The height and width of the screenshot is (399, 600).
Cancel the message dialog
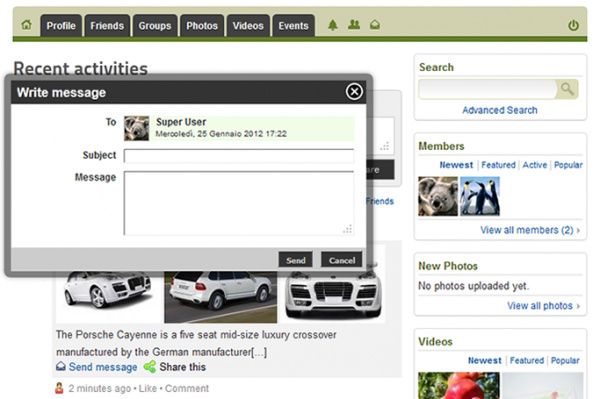pyautogui.click(x=342, y=261)
